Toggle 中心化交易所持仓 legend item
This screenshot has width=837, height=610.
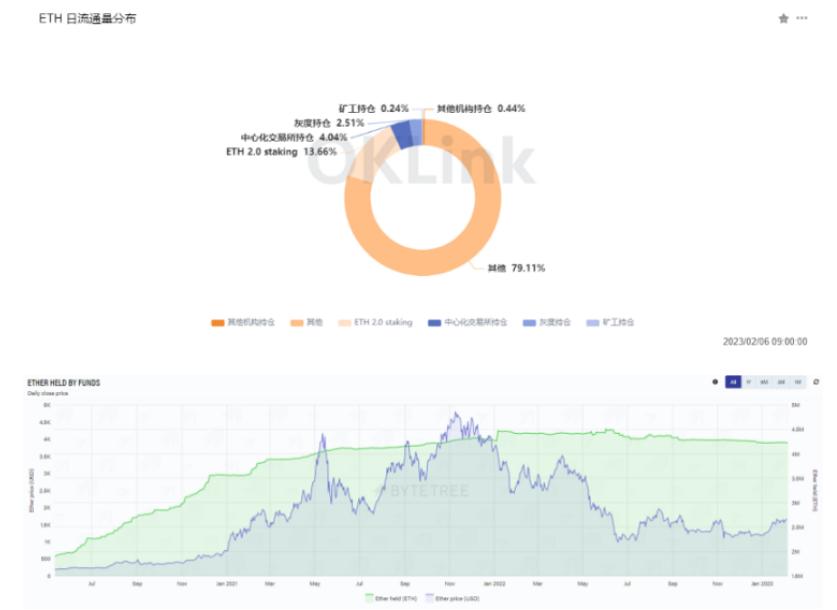pos(464,322)
